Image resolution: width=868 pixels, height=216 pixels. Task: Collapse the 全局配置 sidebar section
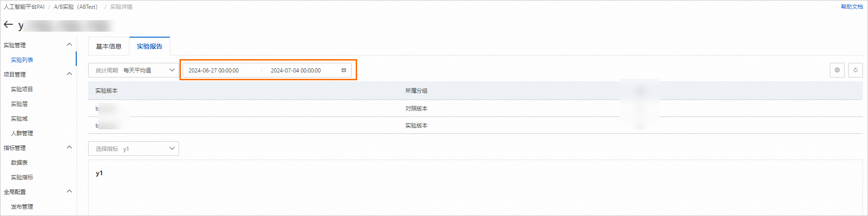69,191
